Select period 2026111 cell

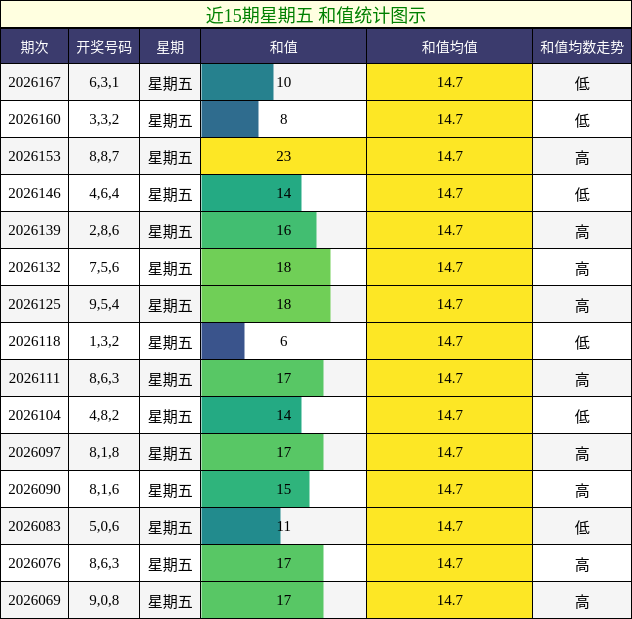click(34, 378)
